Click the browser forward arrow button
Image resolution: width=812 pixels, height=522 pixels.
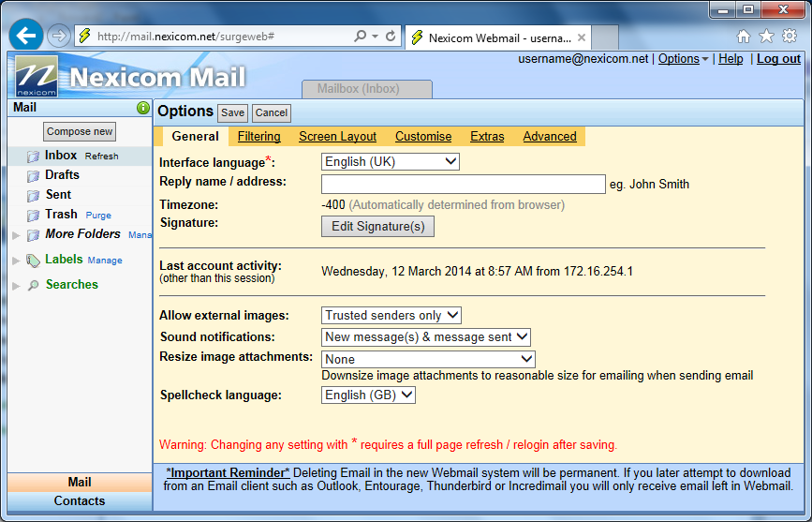click(58, 36)
